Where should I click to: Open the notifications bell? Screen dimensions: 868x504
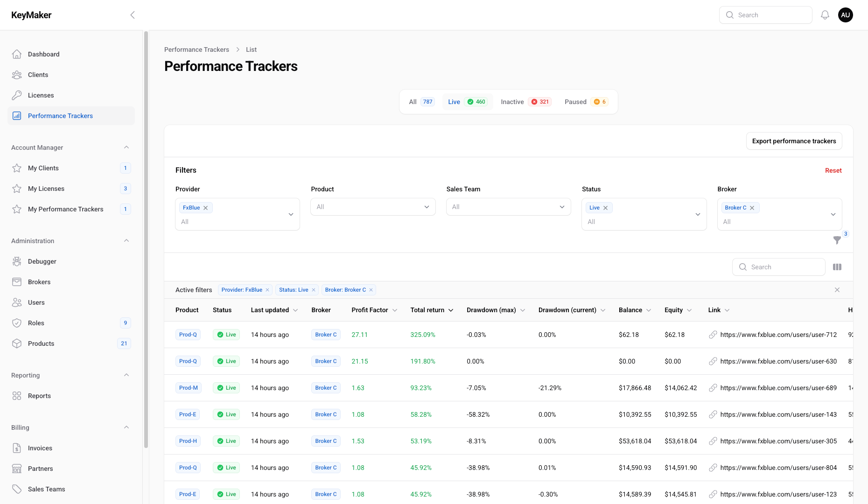[825, 15]
